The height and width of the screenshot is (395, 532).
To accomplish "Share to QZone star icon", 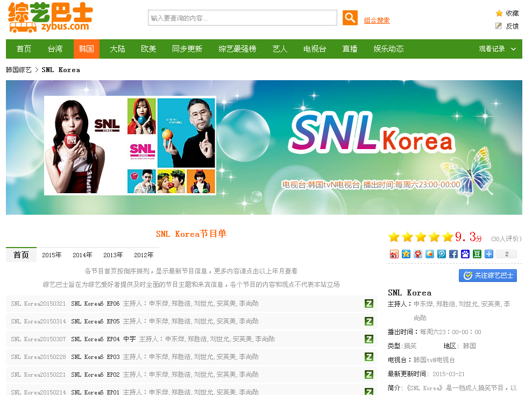I will tap(406, 254).
